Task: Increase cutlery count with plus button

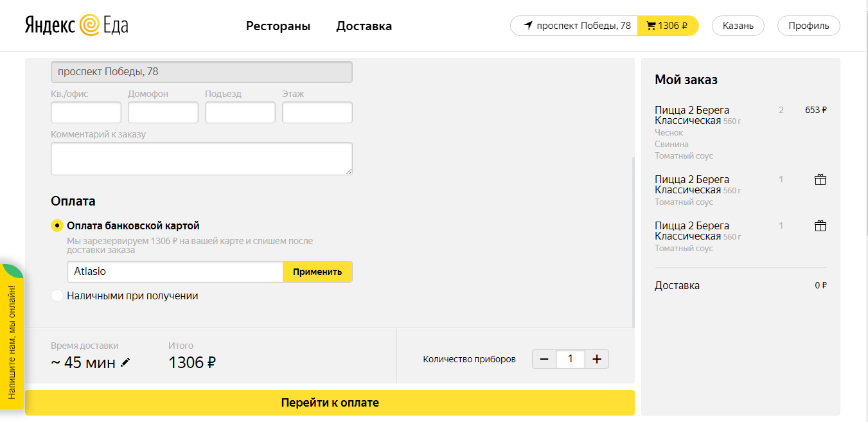Action: point(596,359)
